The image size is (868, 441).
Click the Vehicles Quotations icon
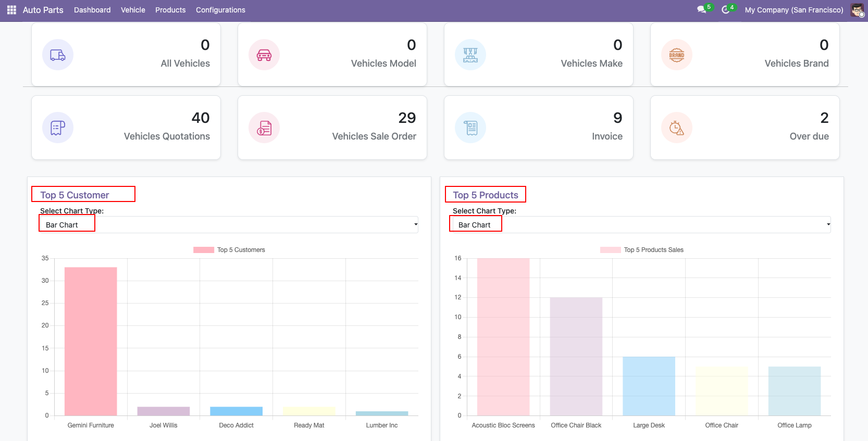[58, 128]
